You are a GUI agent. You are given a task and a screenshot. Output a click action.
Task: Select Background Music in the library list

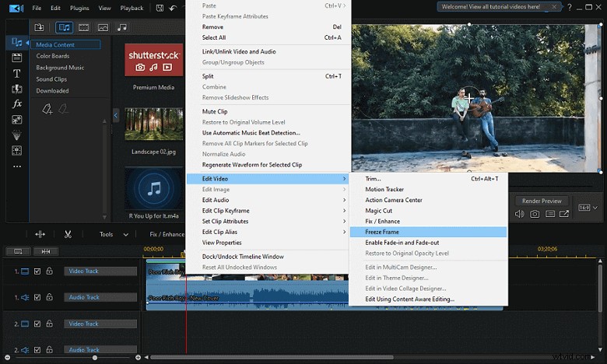pos(60,68)
